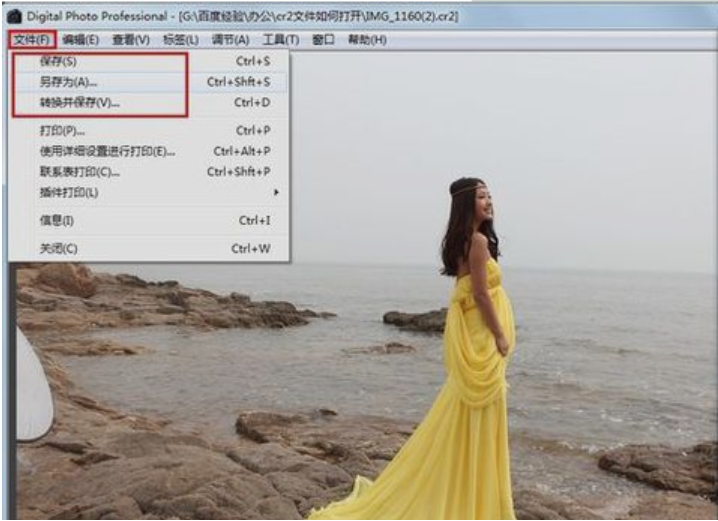Choose 打印(P)... from the menu
This screenshot has height=521, width=718.
(149, 131)
